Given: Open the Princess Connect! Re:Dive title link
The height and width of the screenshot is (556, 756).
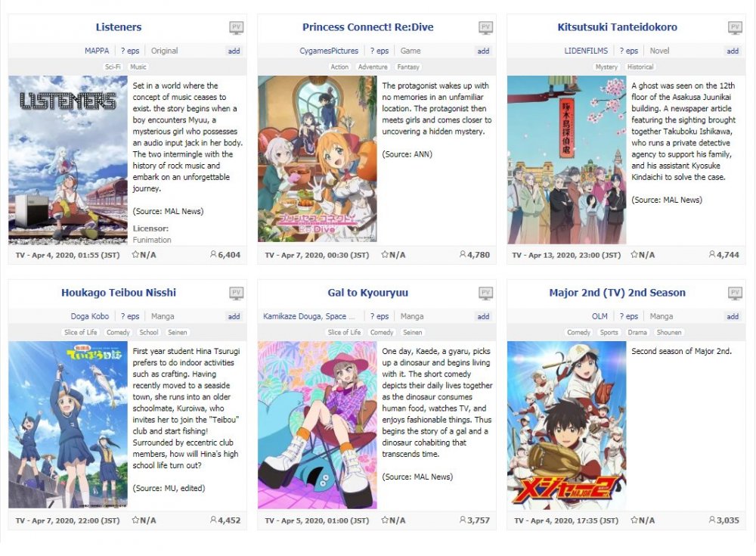Looking at the screenshot, I should point(368,27).
